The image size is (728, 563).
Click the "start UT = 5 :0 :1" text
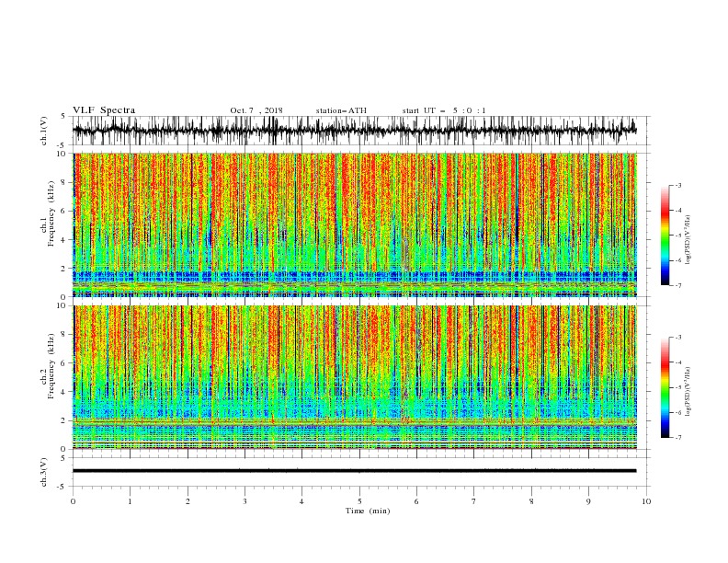(444, 110)
